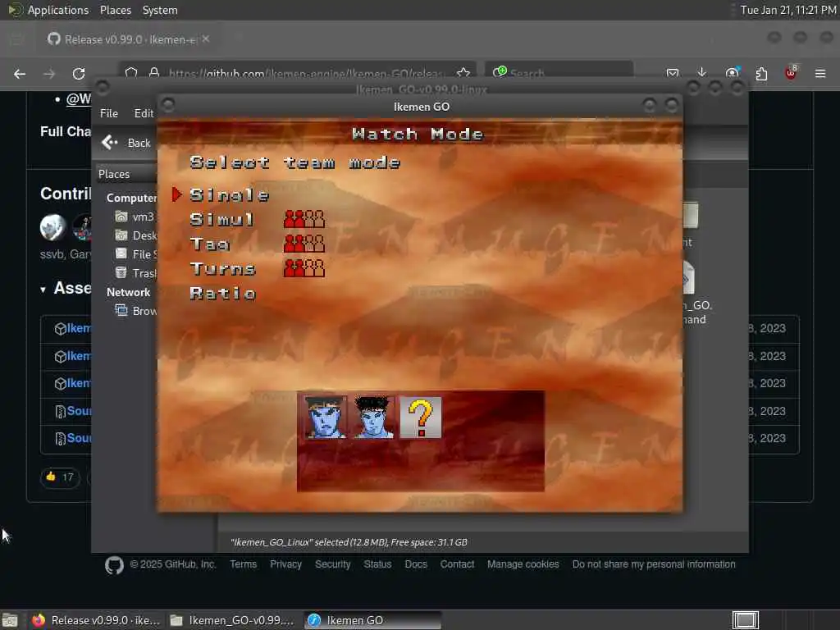The height and width of the screenshot is (630, 840).
Task: Click Back button in file manager
Action: coord(126,143)
